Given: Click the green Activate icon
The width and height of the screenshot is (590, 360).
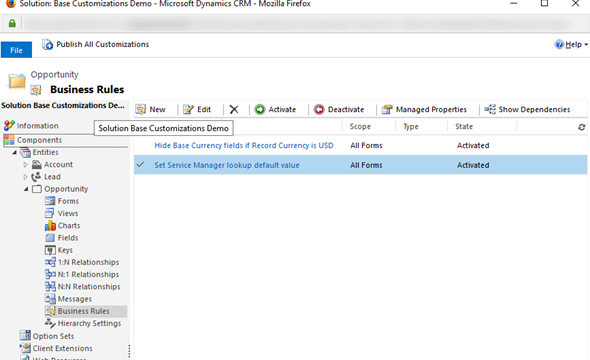Looking at the screenshot, I should (x=260, y=109).
